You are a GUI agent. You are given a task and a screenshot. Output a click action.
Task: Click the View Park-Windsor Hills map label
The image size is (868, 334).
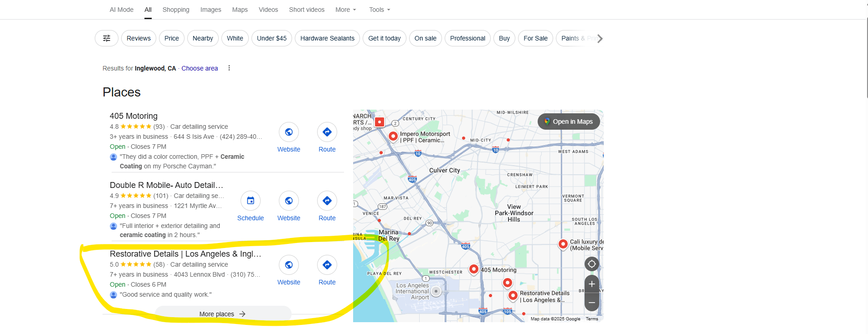point(514,213)
